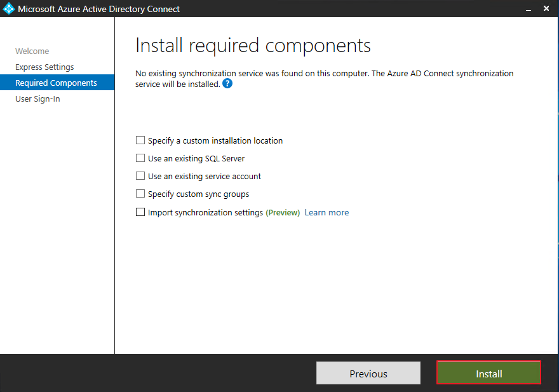Click the Azure AD Connect logo icon
The width and height of the screenshot is (559, 392).
[x=8, y=8]
